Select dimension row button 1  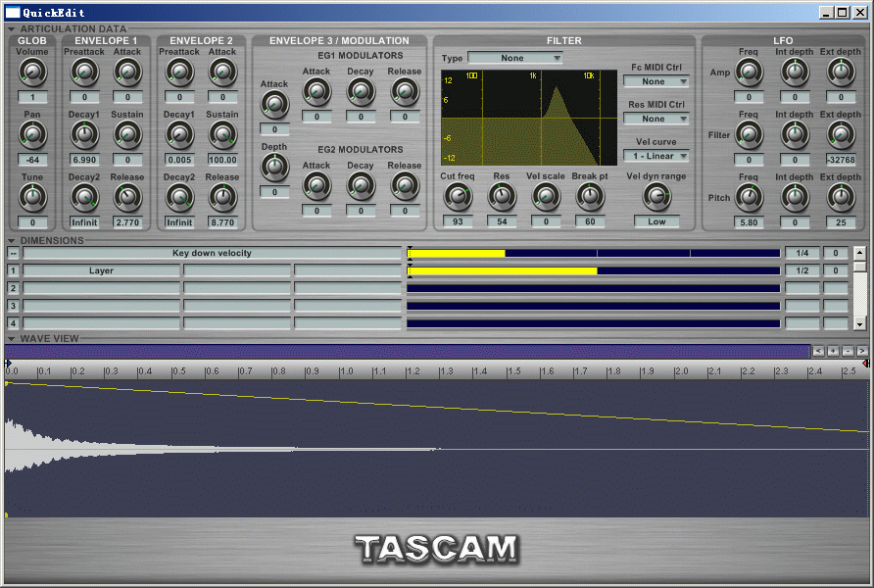coord(13,270)
